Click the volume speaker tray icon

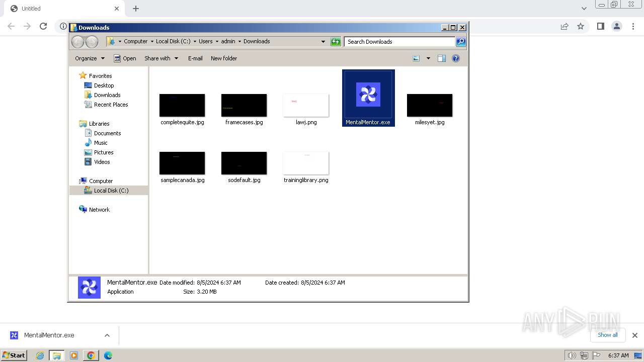(x=572, y=355)
